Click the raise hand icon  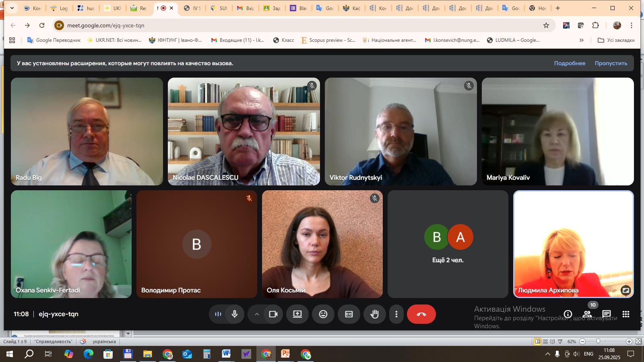coord(374,314)
